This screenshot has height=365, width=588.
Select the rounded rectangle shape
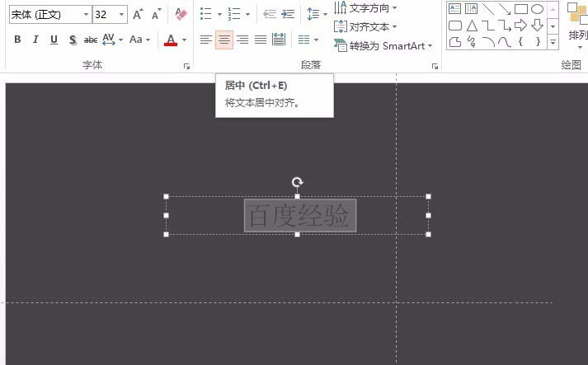tap(455, 26)
